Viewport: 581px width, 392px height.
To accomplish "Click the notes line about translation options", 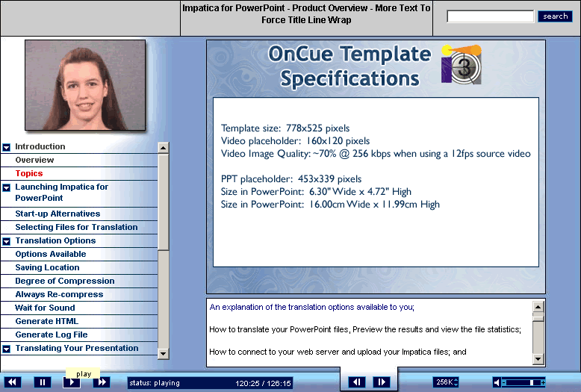I will pyautogui.click(x=312, y=307).
